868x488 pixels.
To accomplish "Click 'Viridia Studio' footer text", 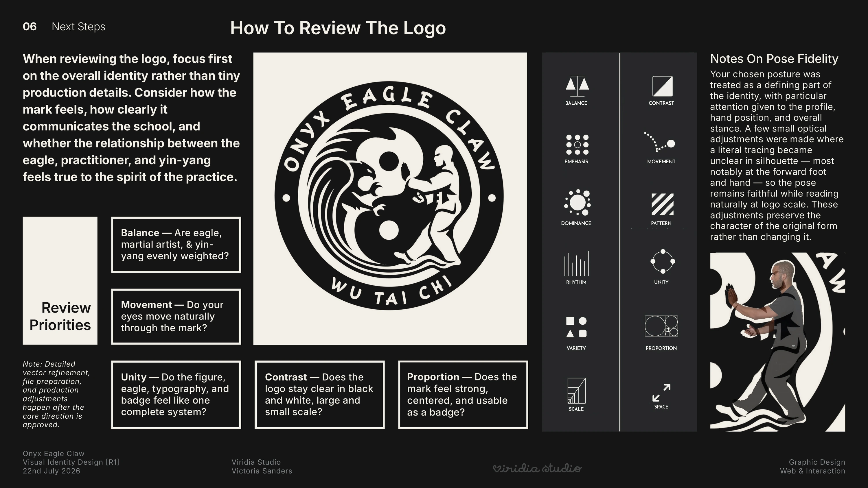I will point(256,462).
